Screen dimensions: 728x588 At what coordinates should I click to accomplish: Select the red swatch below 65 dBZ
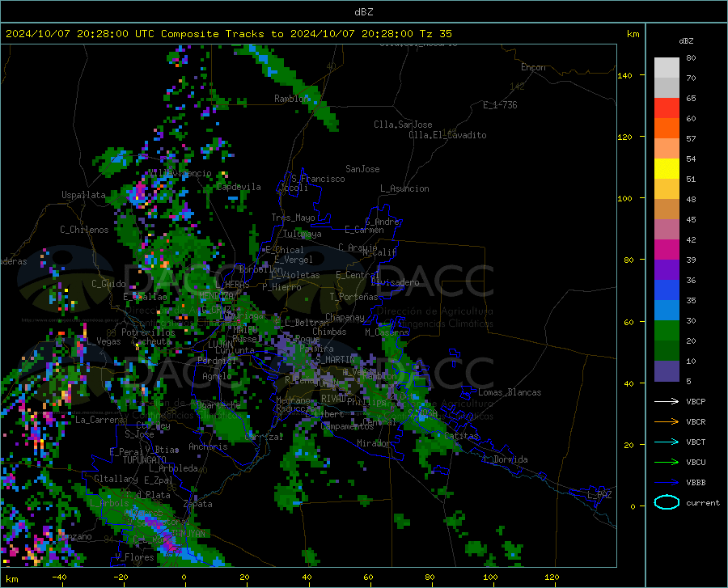click(667, 108)
